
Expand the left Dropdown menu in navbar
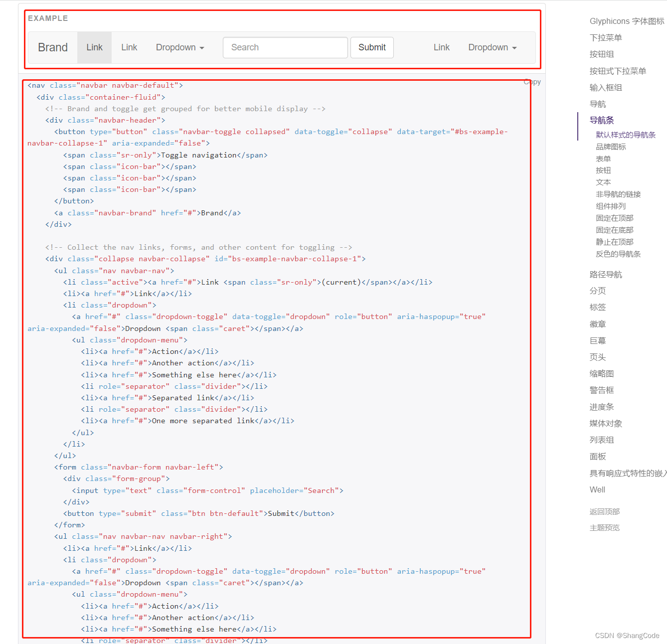[180, 47]
